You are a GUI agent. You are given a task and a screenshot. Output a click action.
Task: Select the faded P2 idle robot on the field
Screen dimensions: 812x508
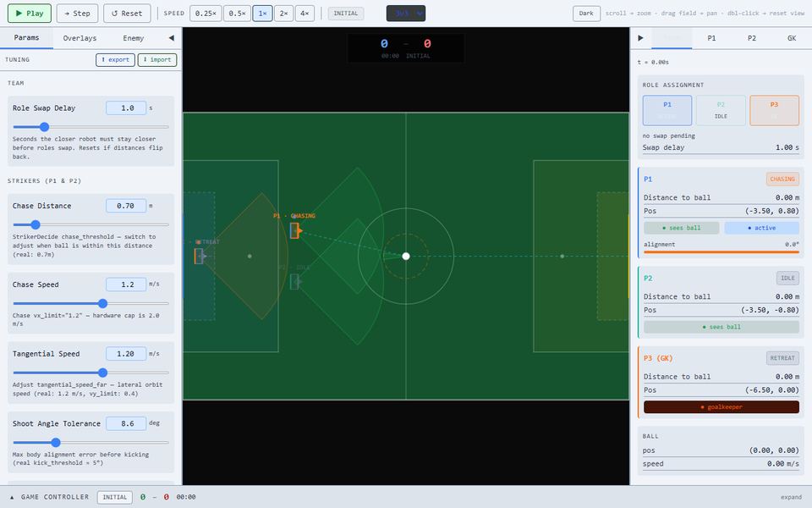pyautogui.click(x=294, y=281)
